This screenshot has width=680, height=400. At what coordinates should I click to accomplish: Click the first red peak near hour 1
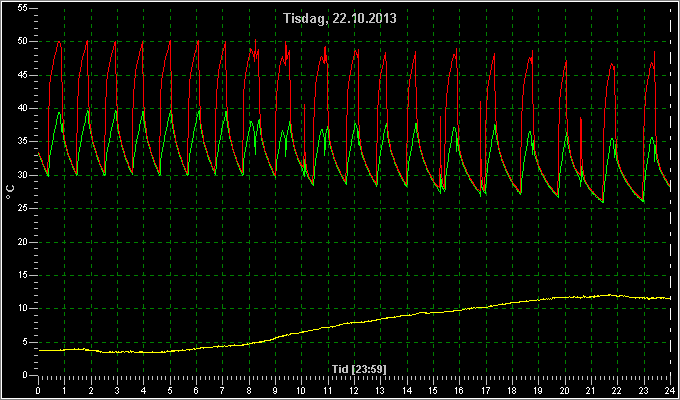tap(59, 42)
